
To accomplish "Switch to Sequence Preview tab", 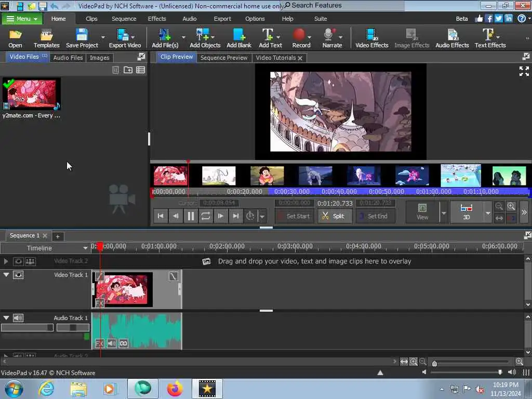I will [x=223, y=58].
